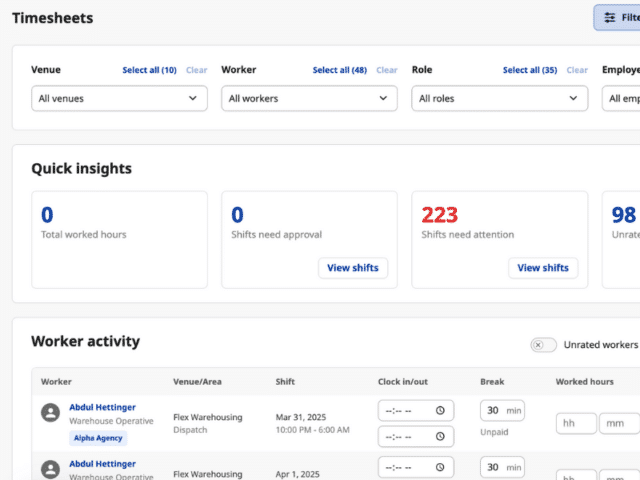Clear the Venue filter
The width and height of the screenshot is (640, 480).
tap(196, 70)
